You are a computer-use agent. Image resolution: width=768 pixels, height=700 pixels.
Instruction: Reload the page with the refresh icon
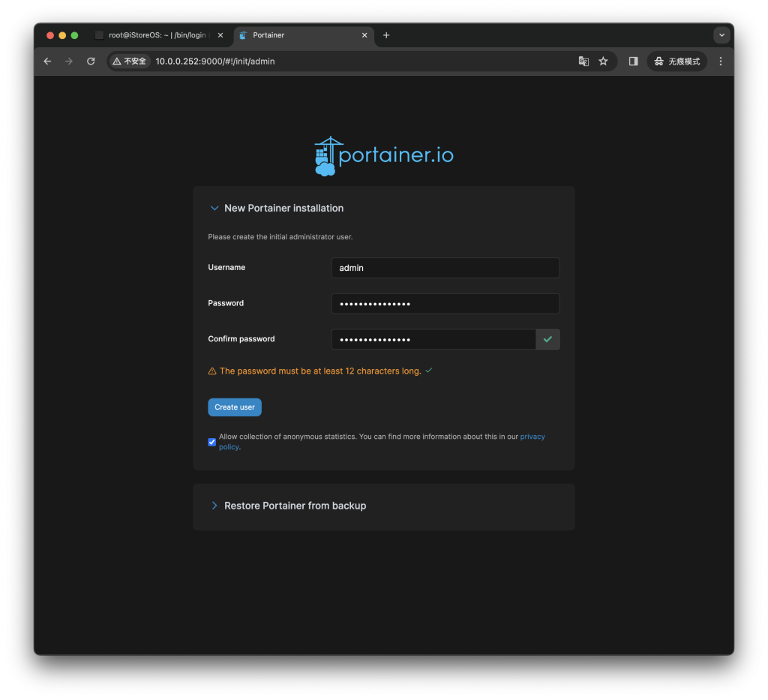pyautogui.click(x=91, y=62)
